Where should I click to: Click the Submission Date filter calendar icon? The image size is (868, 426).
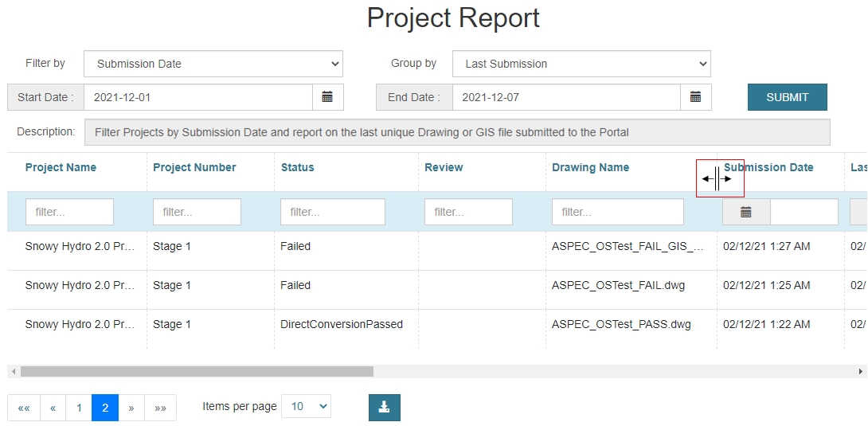pyautogui.click(x=746, y=212)
